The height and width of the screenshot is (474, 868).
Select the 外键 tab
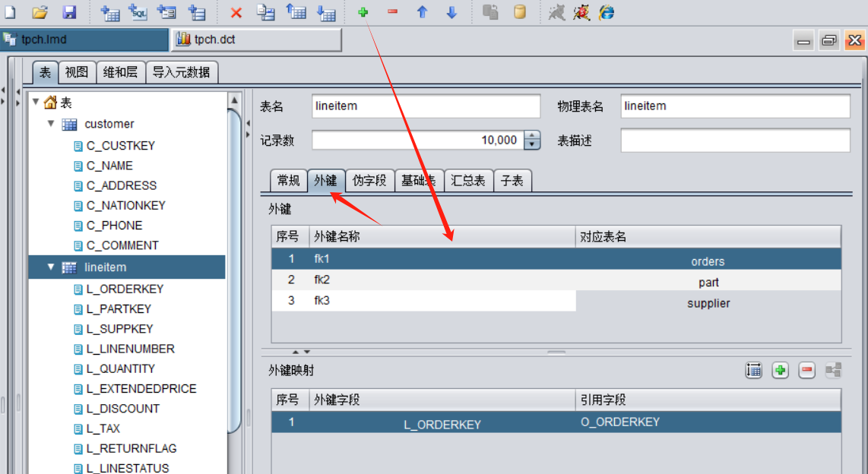pos(325,181)
